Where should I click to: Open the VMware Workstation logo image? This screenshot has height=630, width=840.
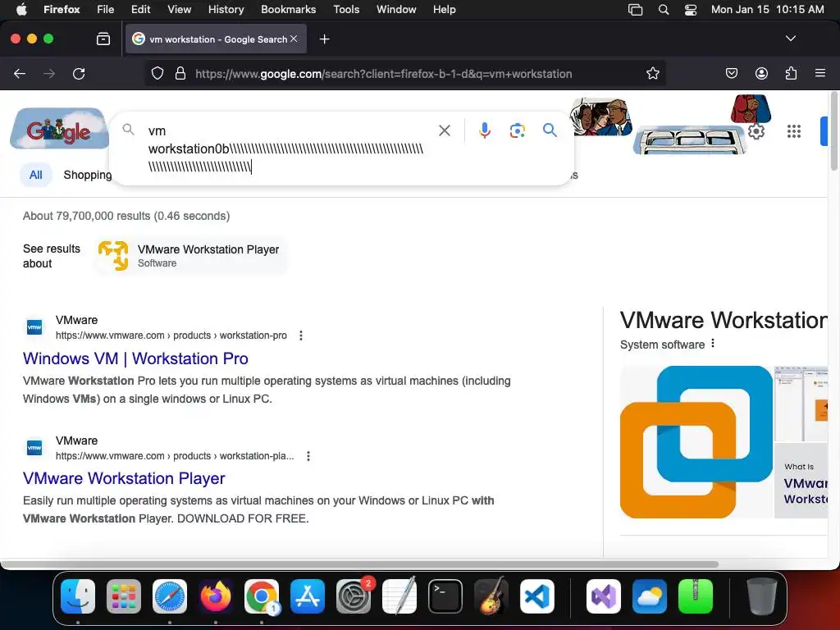pos(696,442)
